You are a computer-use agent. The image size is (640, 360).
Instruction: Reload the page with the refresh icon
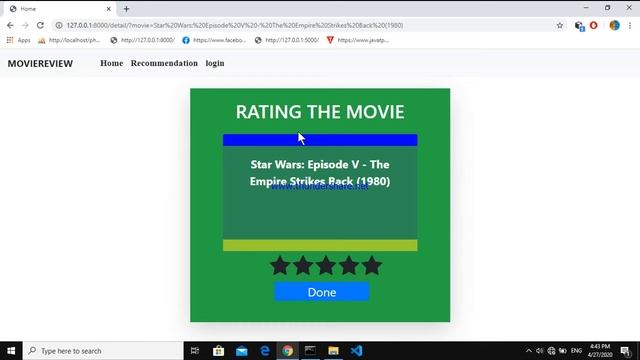(40, 25)
